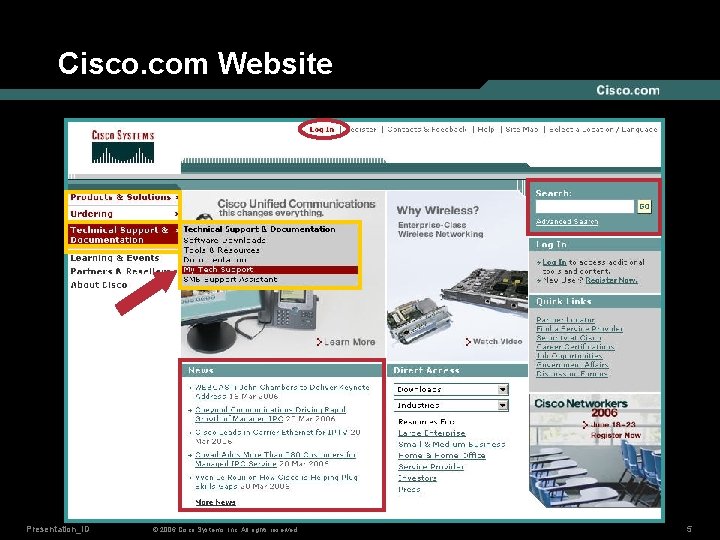Viewport: 720px width, 540px height.
Task: Click the Cisco Systems logo
Action: 123,146
